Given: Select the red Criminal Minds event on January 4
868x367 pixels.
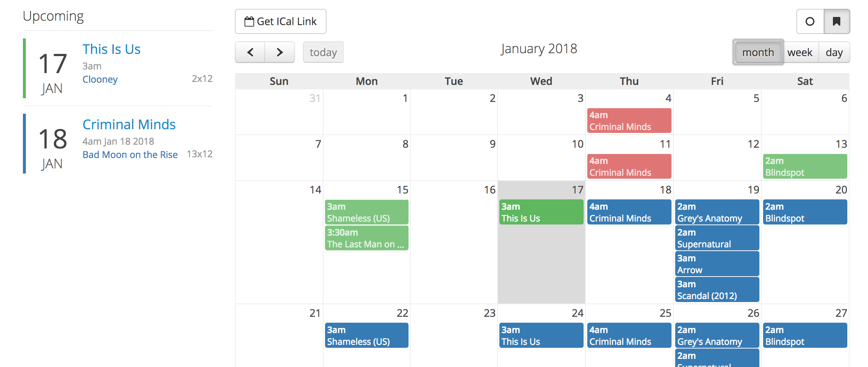Looking at the screenshot, I should [x=629, y=120].
